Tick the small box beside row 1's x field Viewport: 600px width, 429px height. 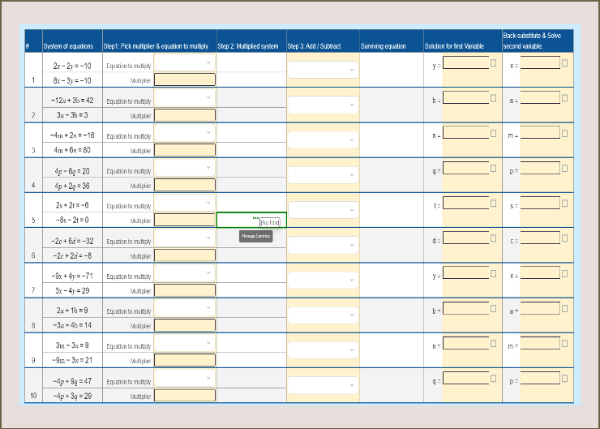(565, 63)
